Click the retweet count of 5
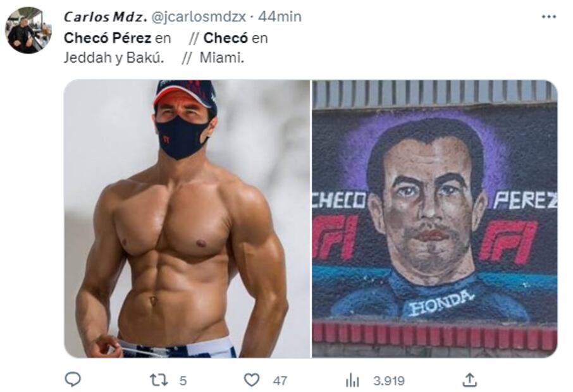 pos(183,381)
